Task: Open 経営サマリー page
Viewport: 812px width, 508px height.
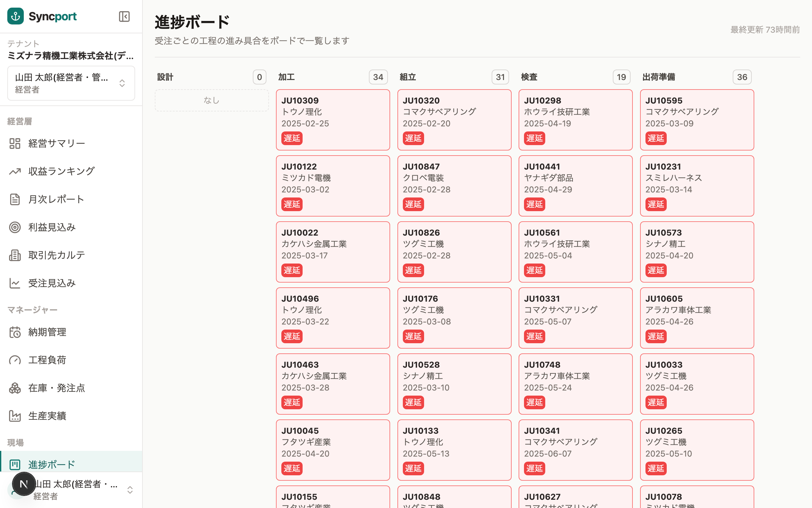Action: tap(71, 144)
